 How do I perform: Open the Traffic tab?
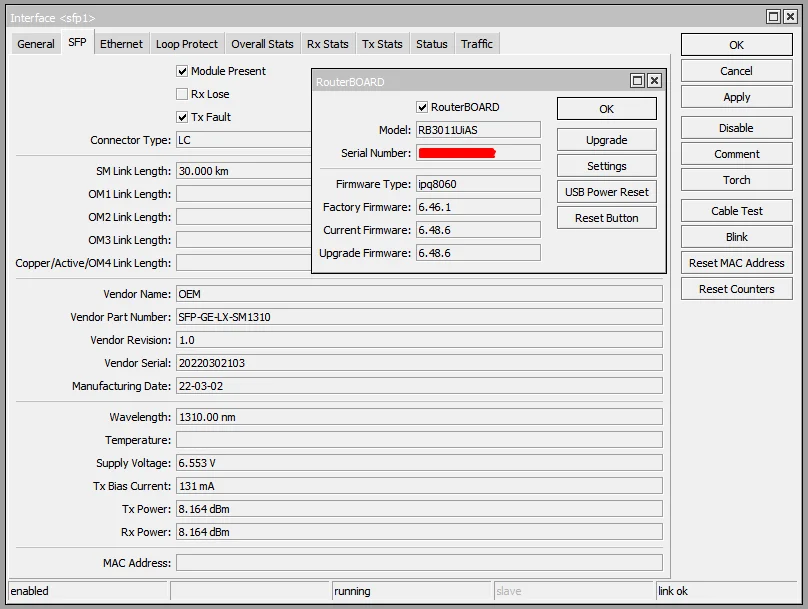coord(477,44)
